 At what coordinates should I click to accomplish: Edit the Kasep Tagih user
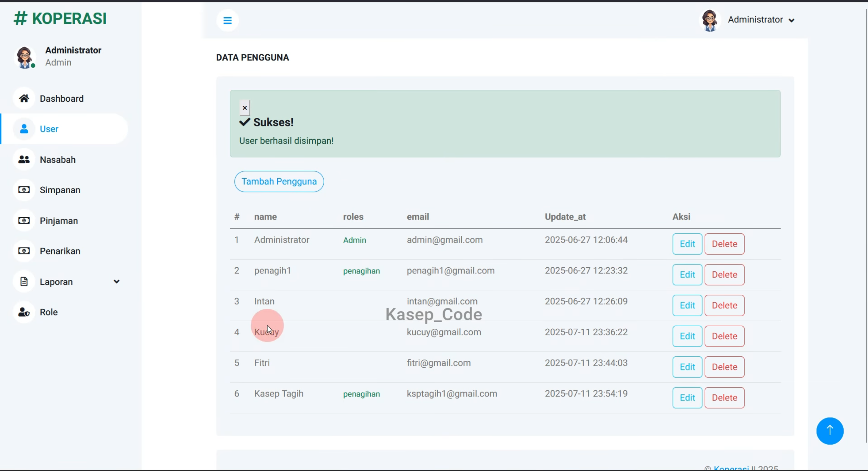(x=687, y=397)
